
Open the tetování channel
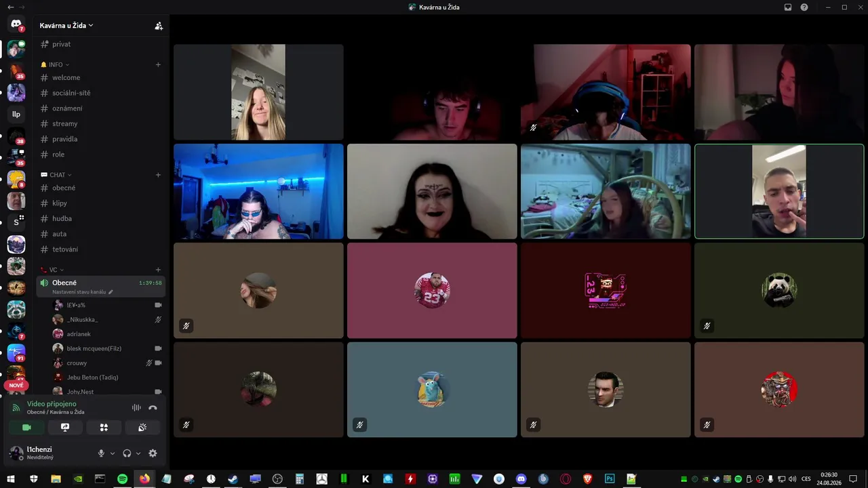[x=100, y=249]
